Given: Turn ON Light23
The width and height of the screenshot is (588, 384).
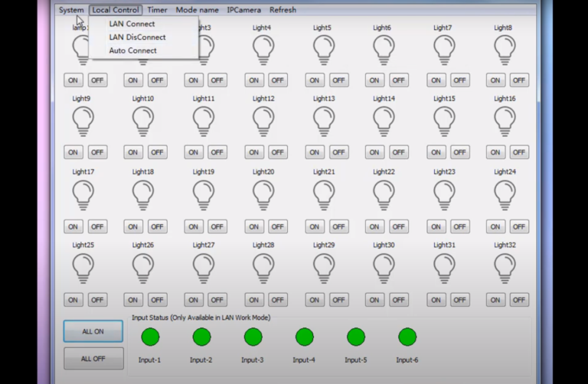Looking at the screenshot, I should (435, 226).
